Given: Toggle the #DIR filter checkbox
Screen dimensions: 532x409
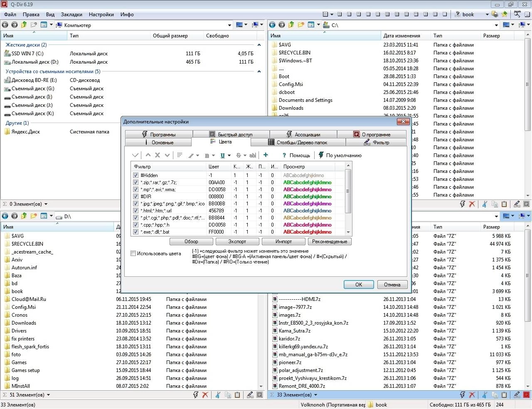Looking at the screenshot, I should [135, 197].
